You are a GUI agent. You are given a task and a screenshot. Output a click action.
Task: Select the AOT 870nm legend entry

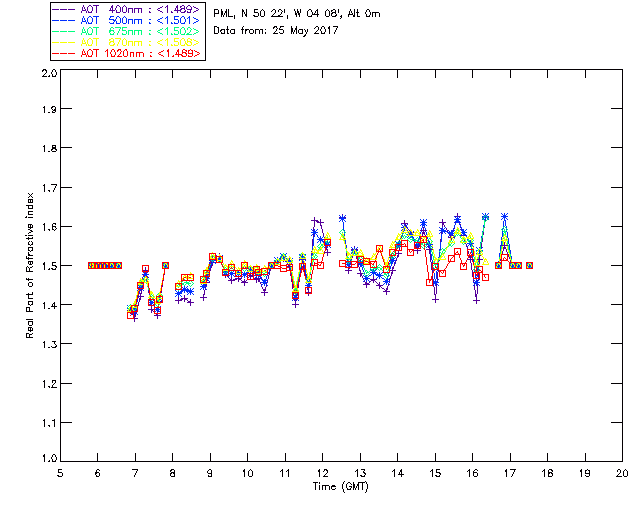127,42
